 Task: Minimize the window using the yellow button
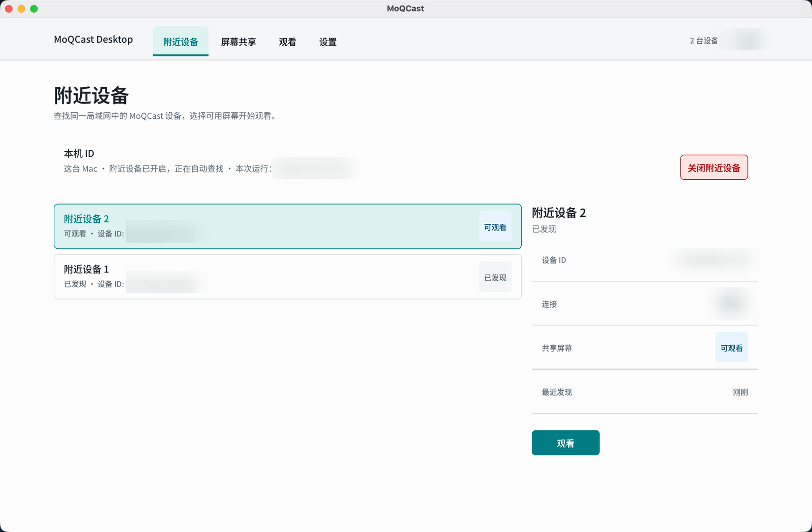21,9
